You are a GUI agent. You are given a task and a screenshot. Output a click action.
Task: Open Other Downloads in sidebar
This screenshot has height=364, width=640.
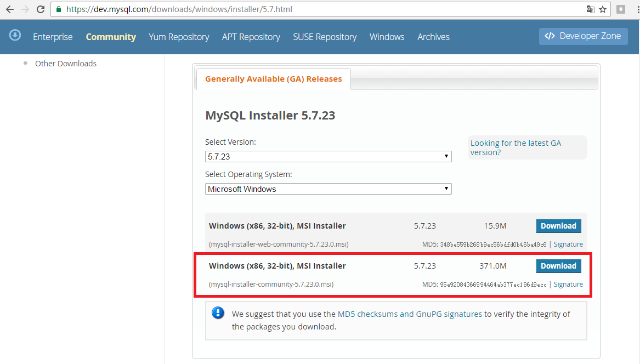click(x=66, y=64)
